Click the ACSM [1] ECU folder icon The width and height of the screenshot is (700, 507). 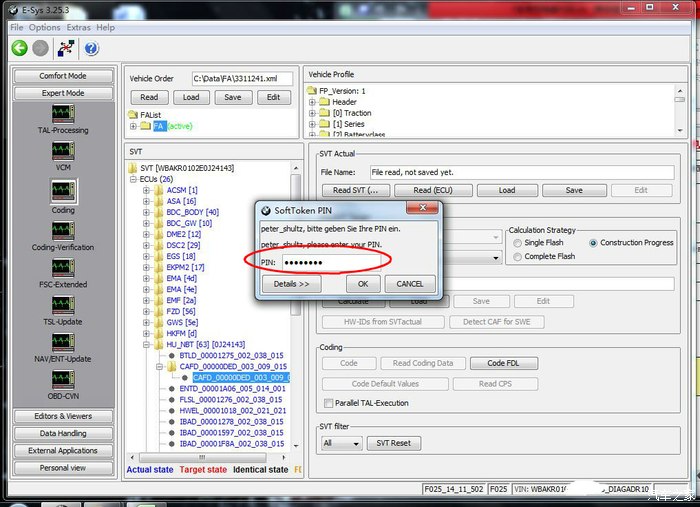pos(158,190)
